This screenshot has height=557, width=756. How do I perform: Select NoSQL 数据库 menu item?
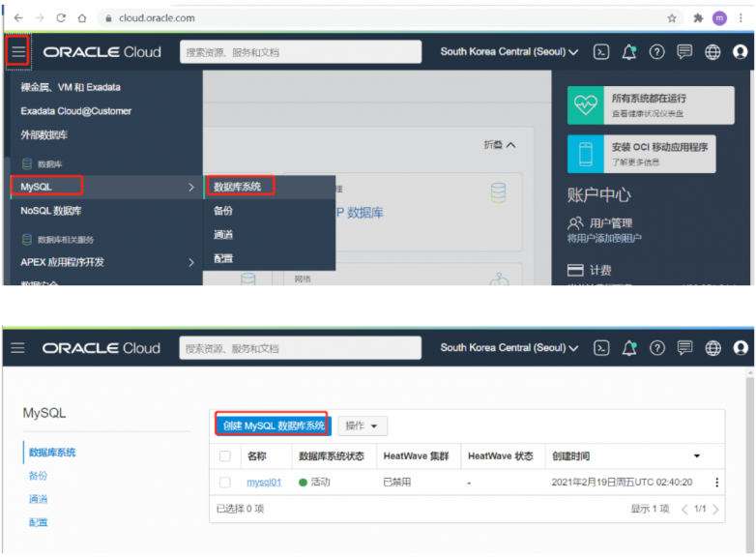pyautogui.click(x=50, y=211)
